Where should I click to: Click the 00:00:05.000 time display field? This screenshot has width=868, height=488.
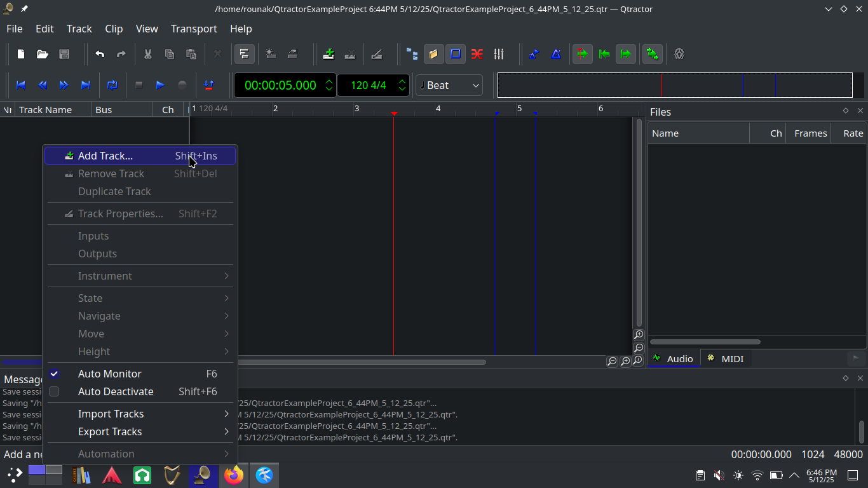280,85
